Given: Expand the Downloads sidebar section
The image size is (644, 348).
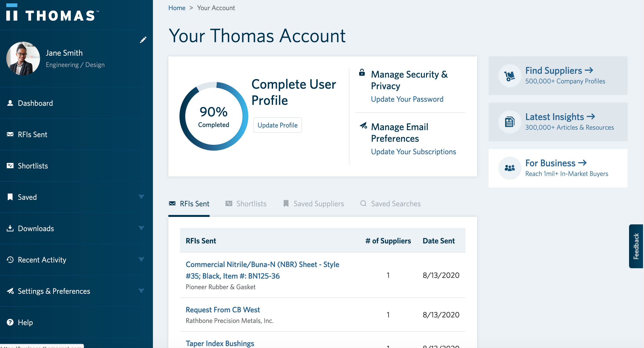Looking at the screenshot, I should (141, 228).
